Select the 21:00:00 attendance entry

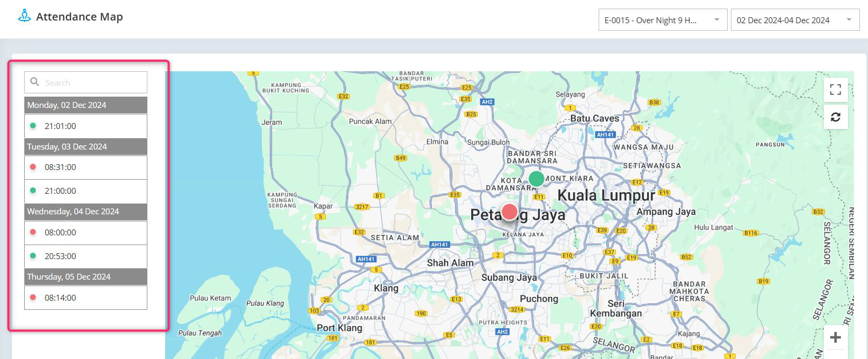pos(86,191)
